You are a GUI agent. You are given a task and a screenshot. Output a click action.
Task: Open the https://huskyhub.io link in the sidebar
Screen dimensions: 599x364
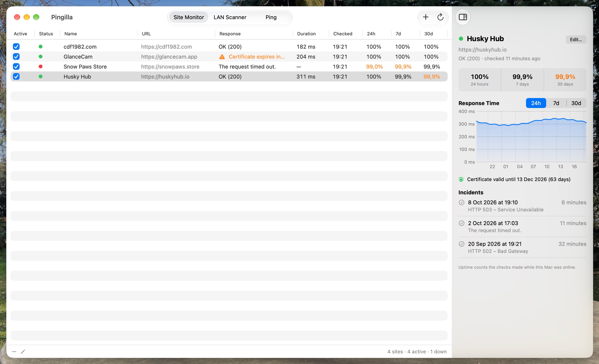click(482, 50)
